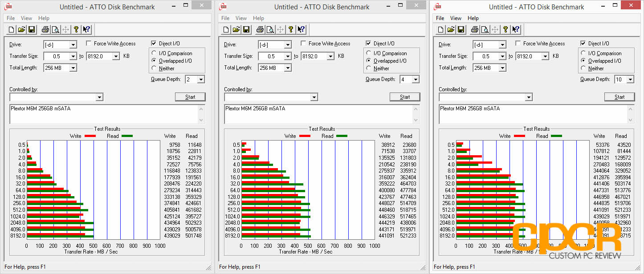
Task: Click Plextor M6M description field, Queue Depth 10 window
Action: pos(536,114)
